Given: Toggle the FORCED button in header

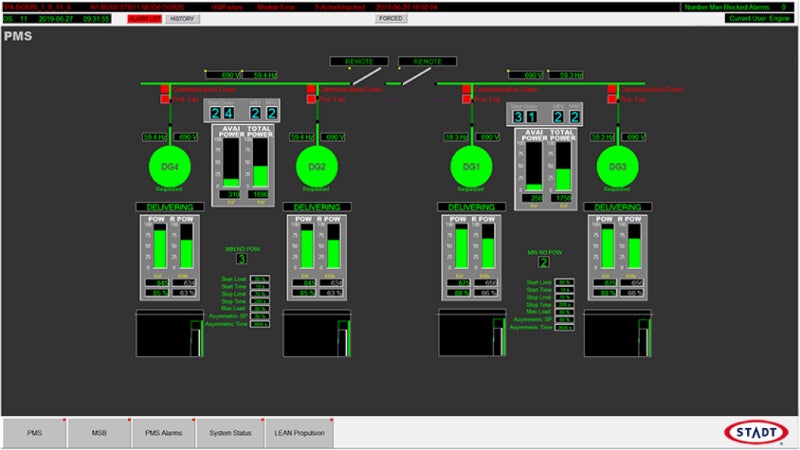Looking at the screenshot, I should [x=391, y=18].
